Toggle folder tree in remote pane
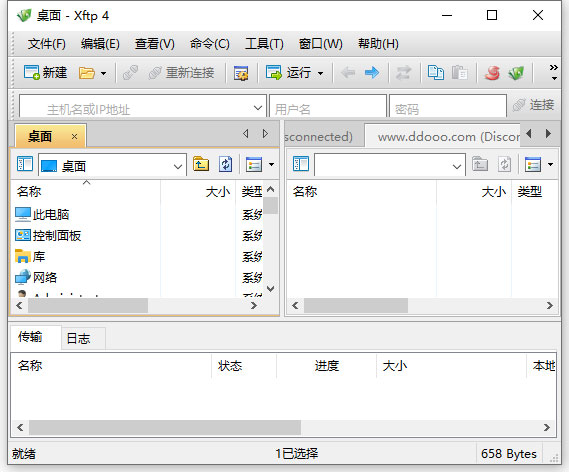Image resolution: width=569 pixels, height=472 pixels. 301,164
